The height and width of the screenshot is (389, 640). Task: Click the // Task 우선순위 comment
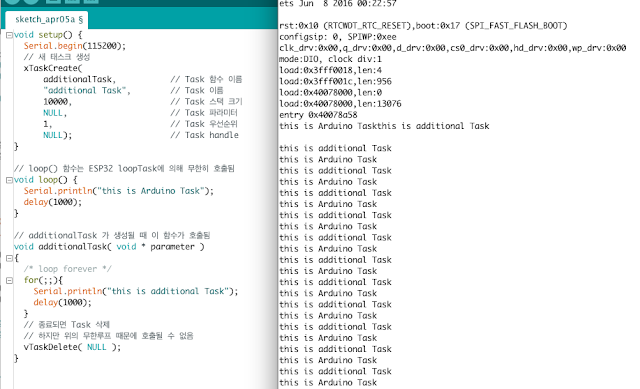pos(204,124)
